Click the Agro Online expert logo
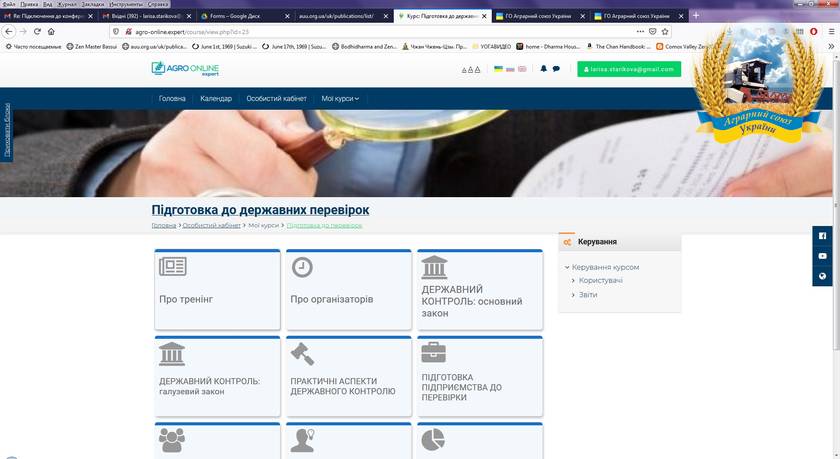This screenshot has height=459, width=840. (185, 69)
